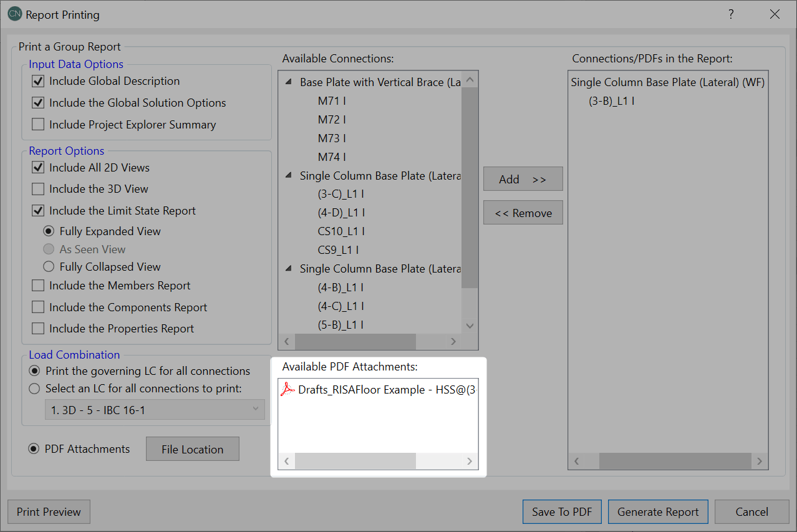Close the Report Printing dialog
The image size is (797, 532).
pyautogui.click(x=775, y=14)
